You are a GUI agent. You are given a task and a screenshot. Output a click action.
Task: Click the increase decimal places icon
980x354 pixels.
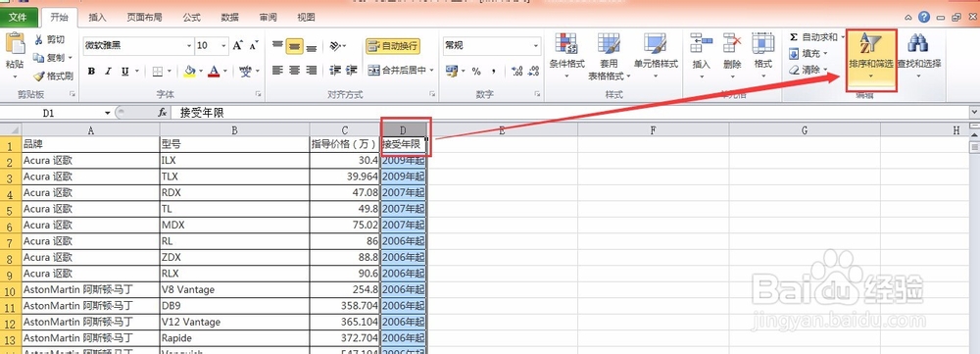pos(516,72)
